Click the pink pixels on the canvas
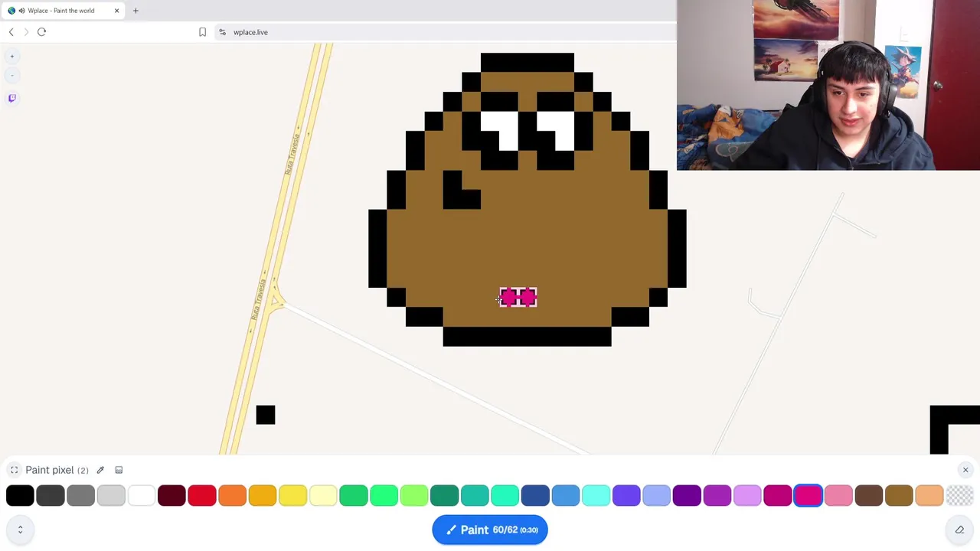The image size is (980, 551). click(x=518, y=298)
